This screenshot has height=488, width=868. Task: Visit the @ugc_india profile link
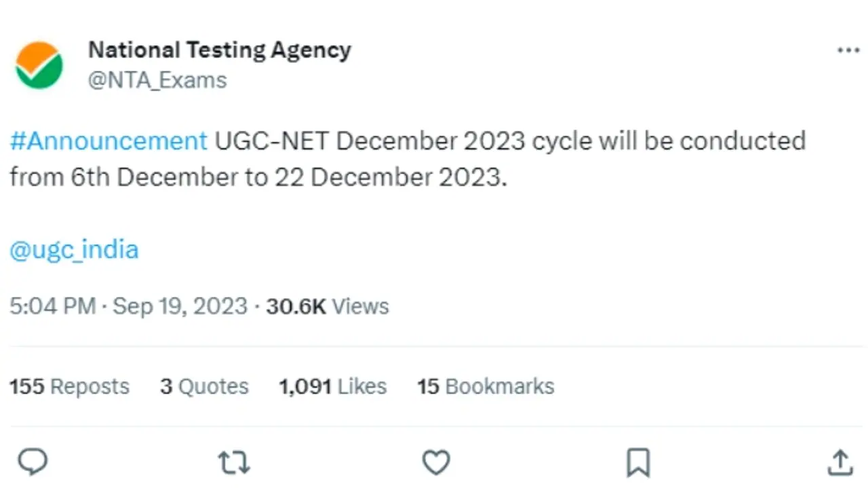74,249
